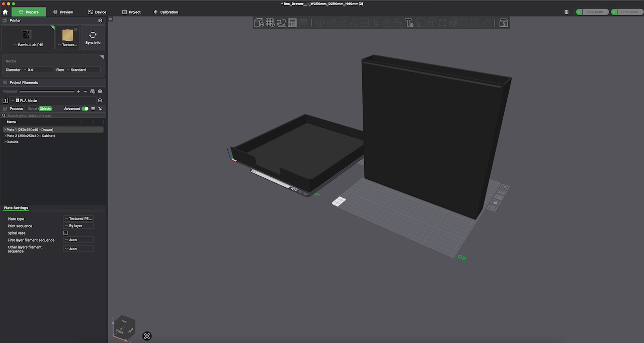Viewport: 644px width, 343px height.
Task: Click the compare presets icon
Action: pos(100,109)
